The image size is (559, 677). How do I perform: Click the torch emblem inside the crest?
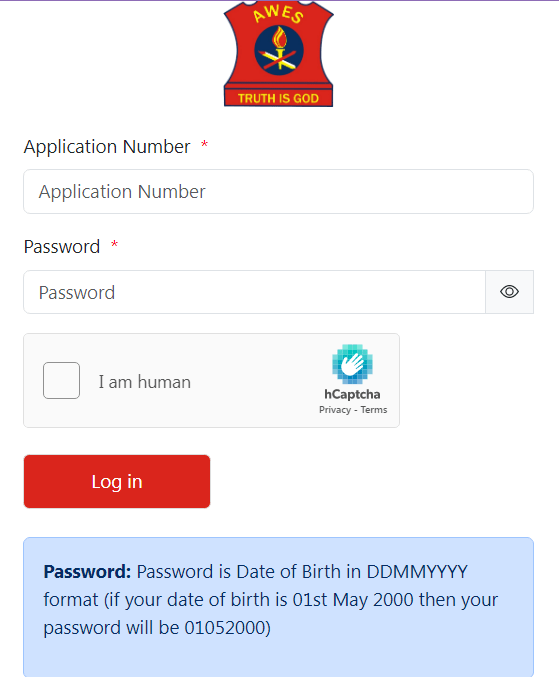coord(279,50)
